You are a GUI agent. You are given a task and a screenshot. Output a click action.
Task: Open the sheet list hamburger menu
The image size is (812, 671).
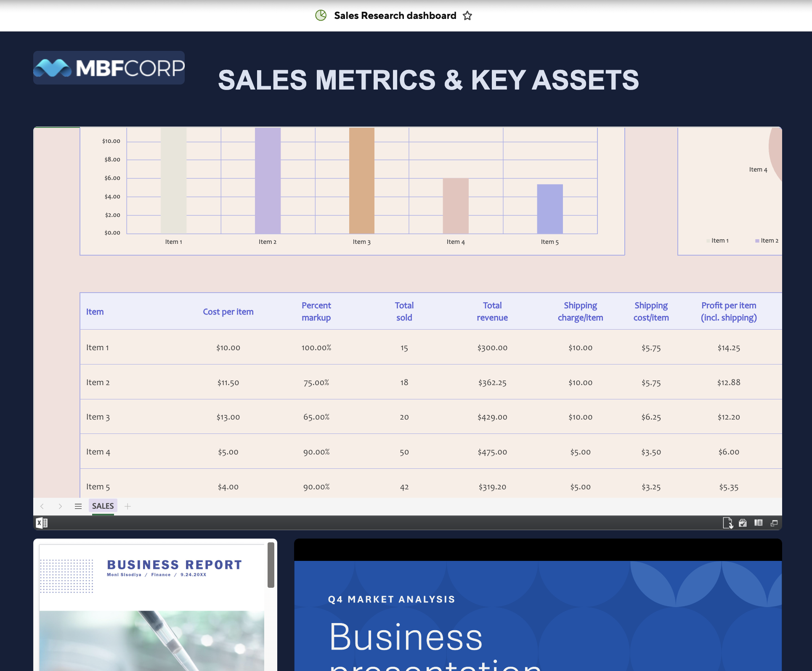tap(78, 506)
